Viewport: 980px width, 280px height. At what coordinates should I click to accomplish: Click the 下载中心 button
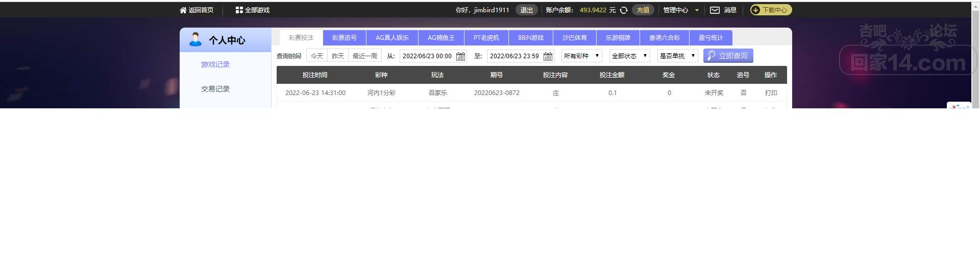(x=771, y=10)
